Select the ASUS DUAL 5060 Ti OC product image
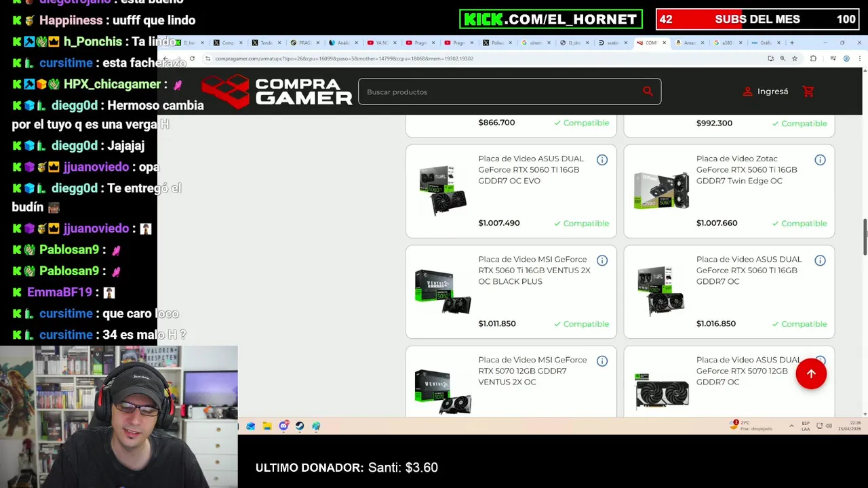This screenshot has width=868, height=488. (x=661, y=291)
